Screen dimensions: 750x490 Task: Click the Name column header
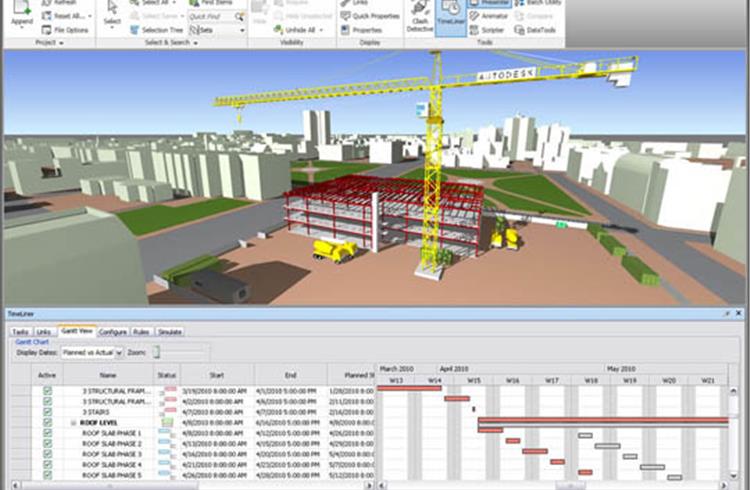(x=108, y=375)
